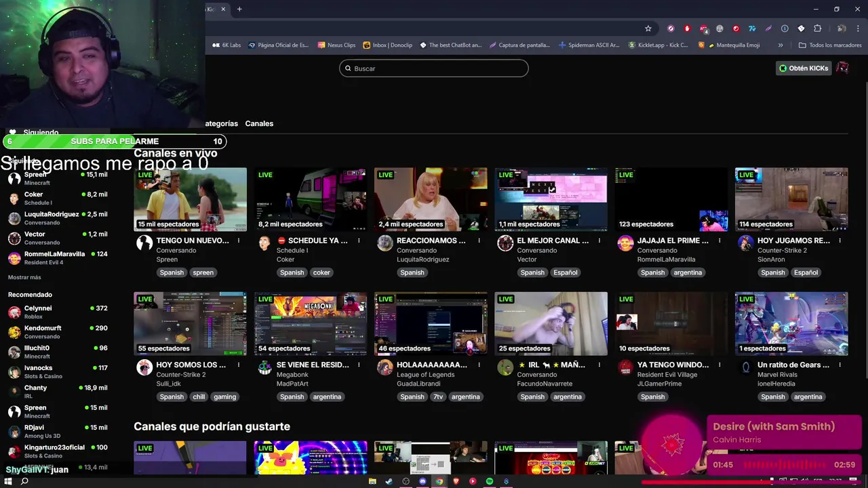Close the current Kick tab
868x488 pixels.
pos(223,9)
